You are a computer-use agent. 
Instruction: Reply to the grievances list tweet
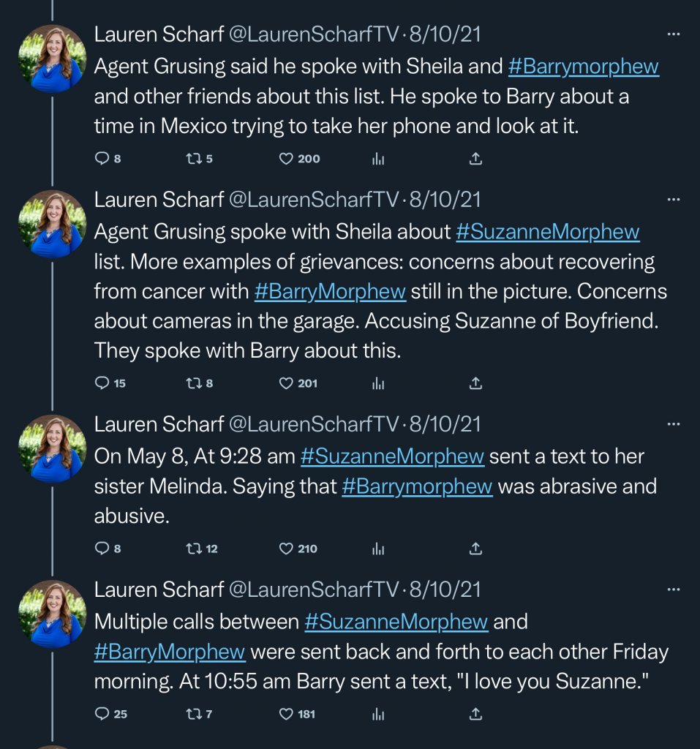[x=102, y=383]
